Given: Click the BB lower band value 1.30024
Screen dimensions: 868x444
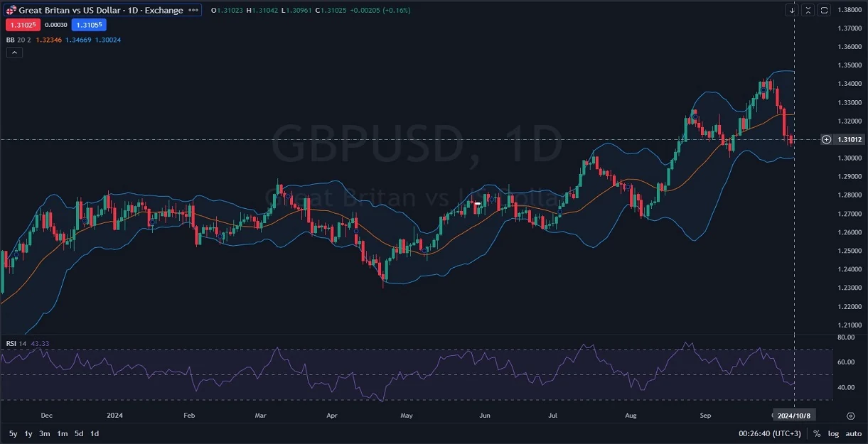Looking at the screenshot, I should click(x=107, y=40).
